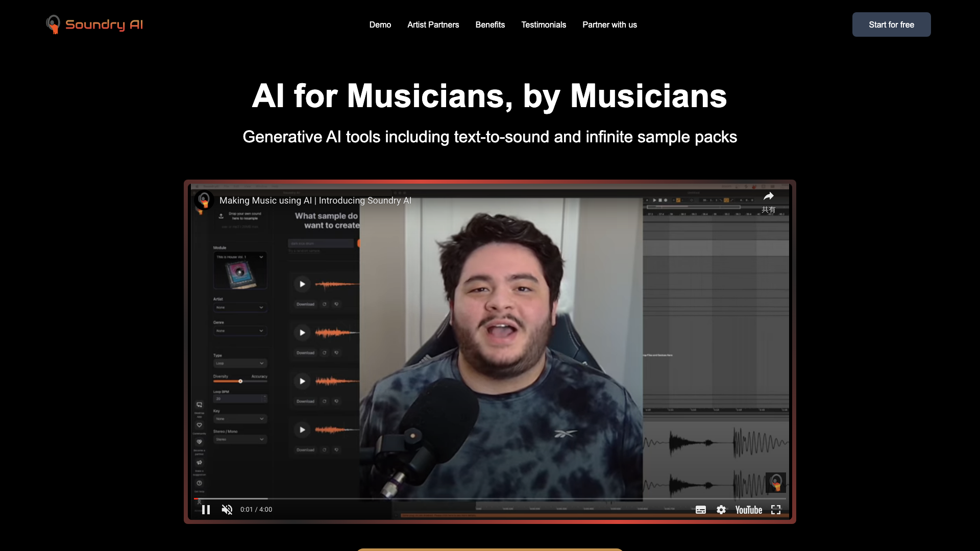This screenshot has width=980, height=551.
Task: Toggle video subtitles/captions
Action: click(701, 510)
